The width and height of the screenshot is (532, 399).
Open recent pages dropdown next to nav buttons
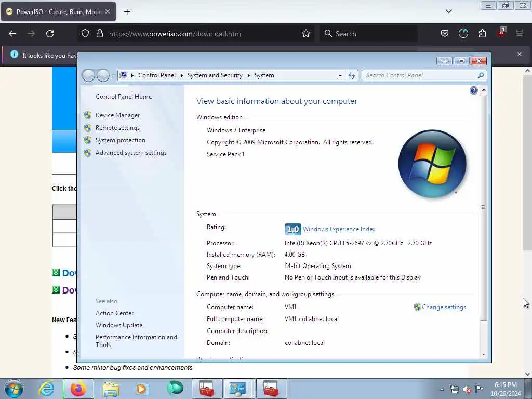(113, 76)
